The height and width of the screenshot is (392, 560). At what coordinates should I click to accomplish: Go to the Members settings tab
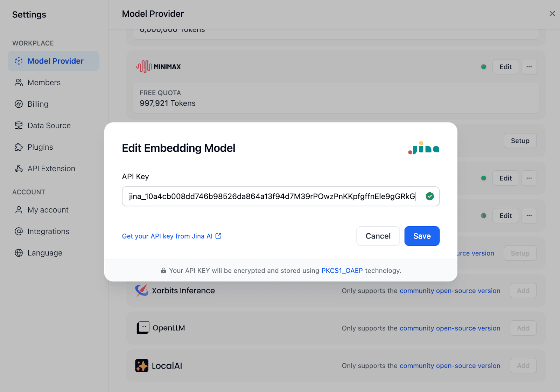(x=44, y=83)
